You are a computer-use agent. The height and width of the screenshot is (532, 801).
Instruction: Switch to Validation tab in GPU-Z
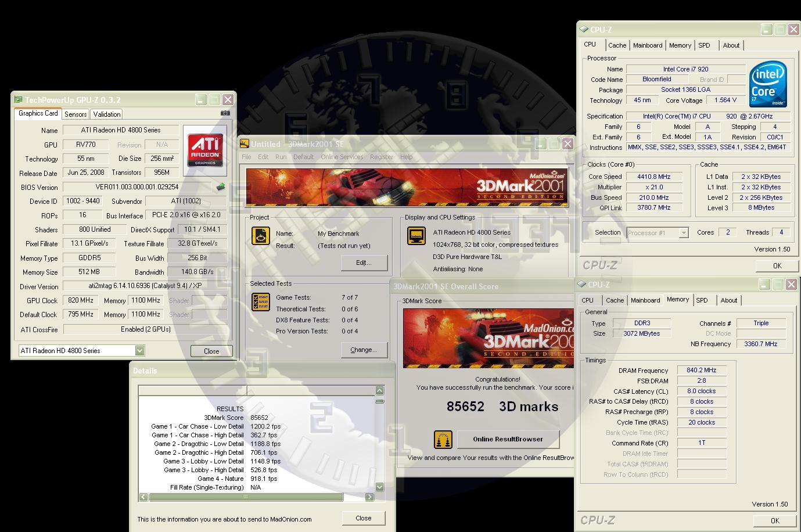point(107,114)
